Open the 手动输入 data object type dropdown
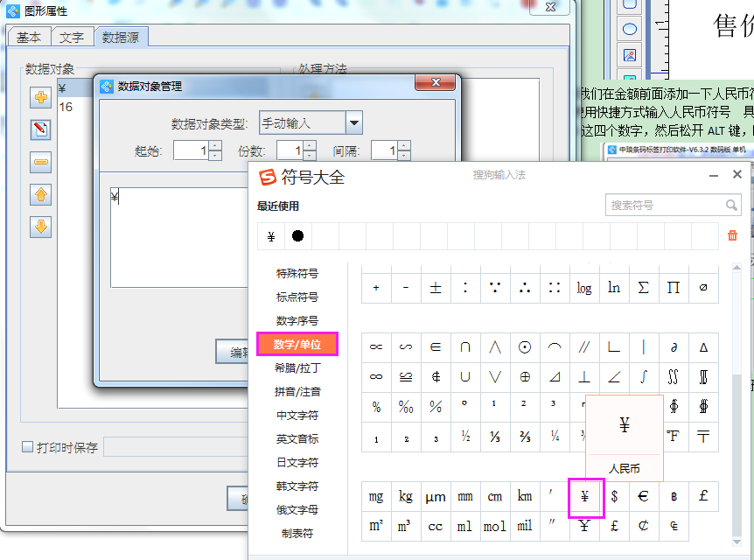The image size is (754, 560). [354, 122]
